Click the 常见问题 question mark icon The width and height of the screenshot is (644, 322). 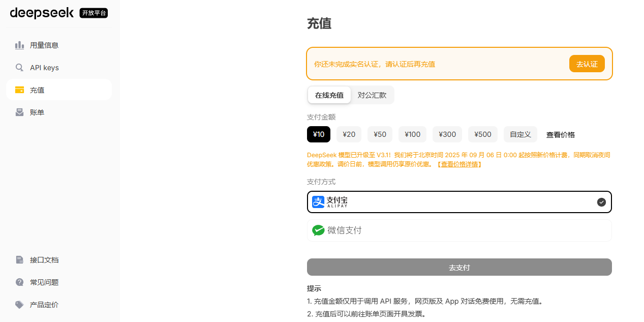[19, 282]
